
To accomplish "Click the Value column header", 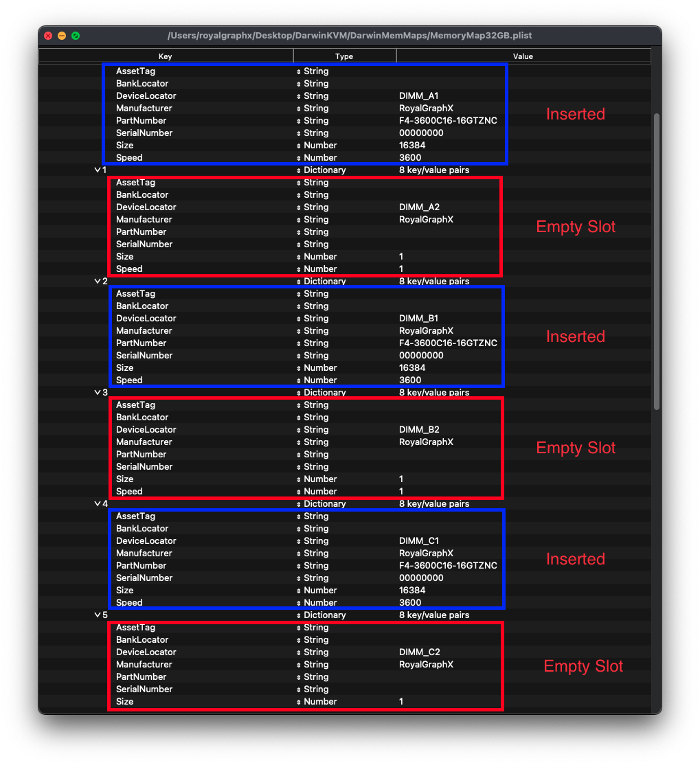I will click(x=523, y=56).
